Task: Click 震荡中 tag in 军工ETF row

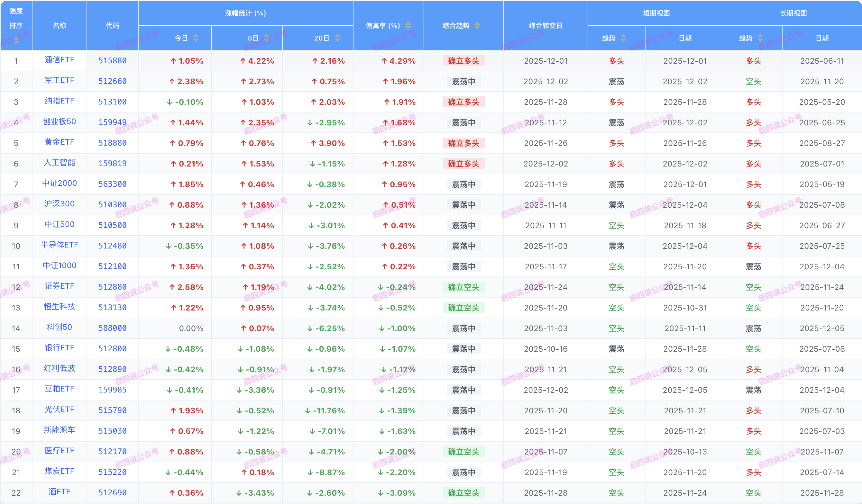Action: tap(463, 81)
